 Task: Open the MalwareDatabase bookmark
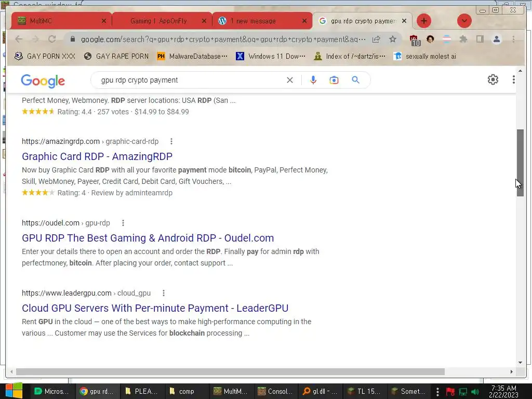pos(192,56)
